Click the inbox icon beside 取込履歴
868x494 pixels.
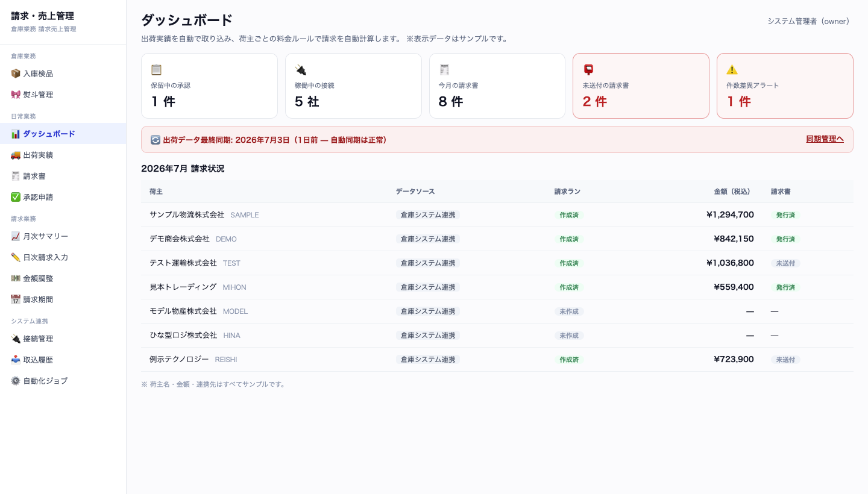pos(16,360)
